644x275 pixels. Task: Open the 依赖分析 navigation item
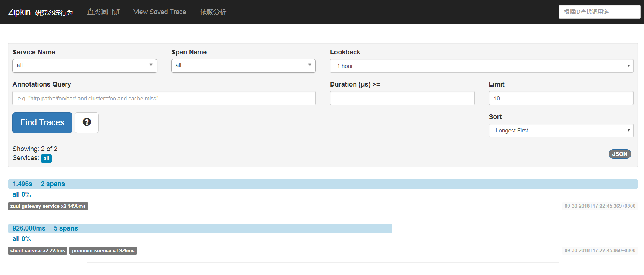click(x=213, y=12)
